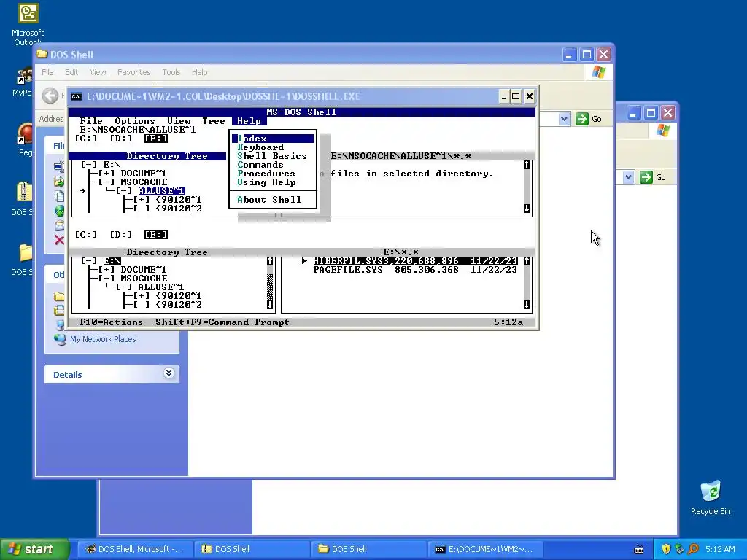Expand the Details panel chevron
Screen dimensions: 747x560
pos(169,373)
